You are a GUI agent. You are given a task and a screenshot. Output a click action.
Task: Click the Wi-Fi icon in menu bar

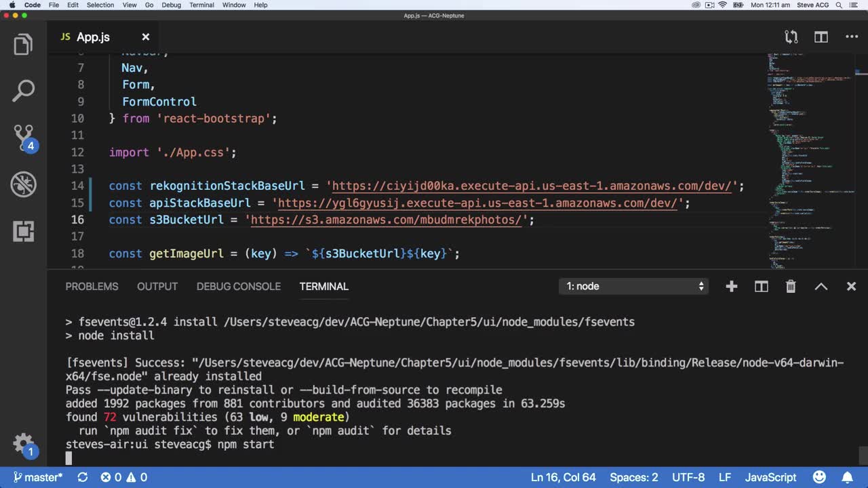(x=723, y=5)
